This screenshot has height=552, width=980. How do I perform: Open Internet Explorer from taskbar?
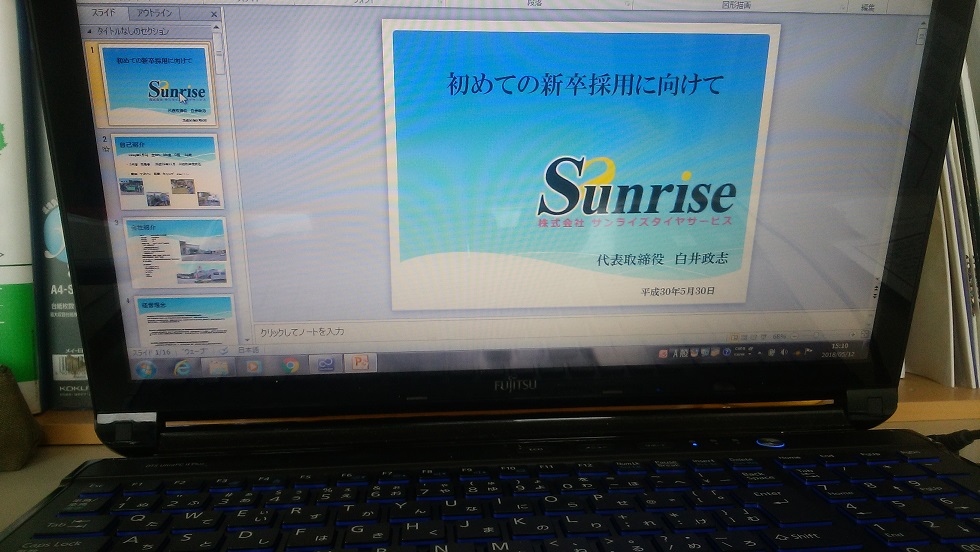[182, 368]
